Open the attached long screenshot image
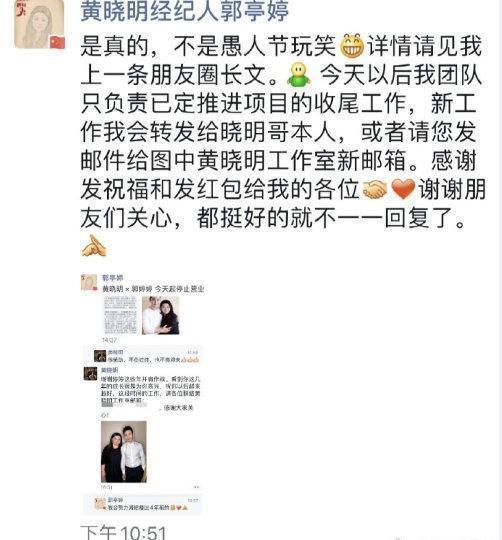This screenshot has height=540, width=502. (x=142, y=394)
